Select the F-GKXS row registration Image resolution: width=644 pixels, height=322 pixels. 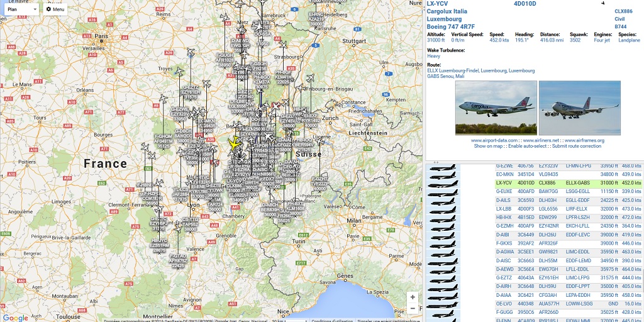tap(504, 243)
